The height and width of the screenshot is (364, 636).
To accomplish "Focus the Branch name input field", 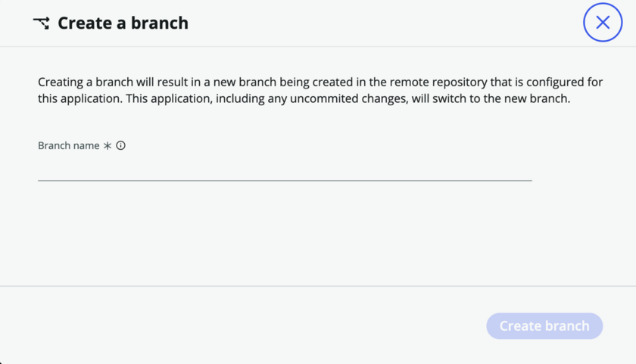I will (x=285, y=170).
